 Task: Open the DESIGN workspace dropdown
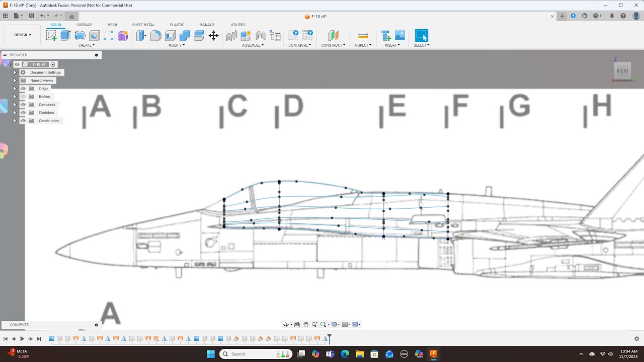tap(23, 35)
